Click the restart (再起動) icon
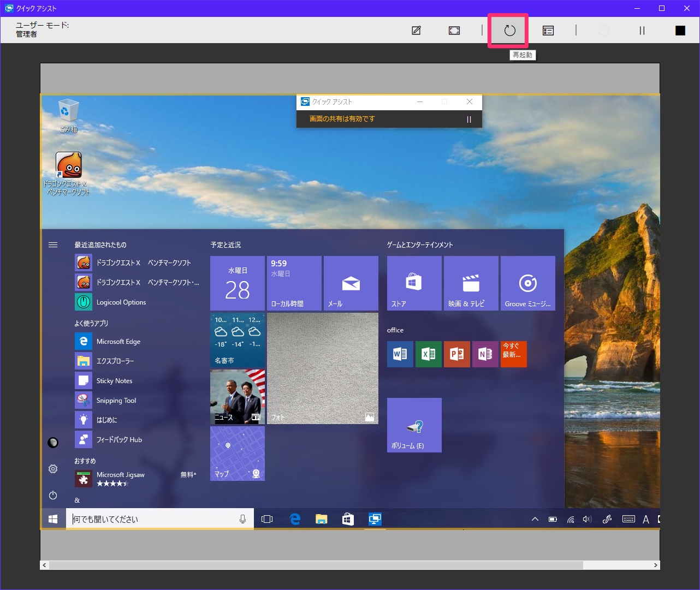The image size is (700, 590). [509, 31]
